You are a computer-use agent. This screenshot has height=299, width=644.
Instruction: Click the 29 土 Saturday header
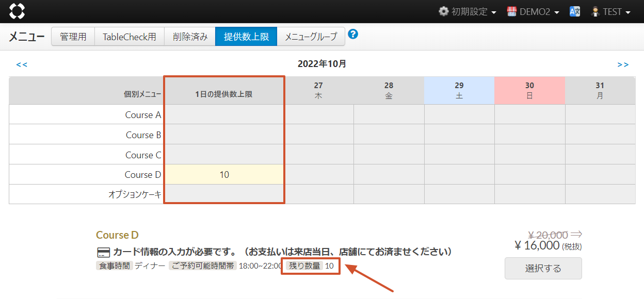459,91
